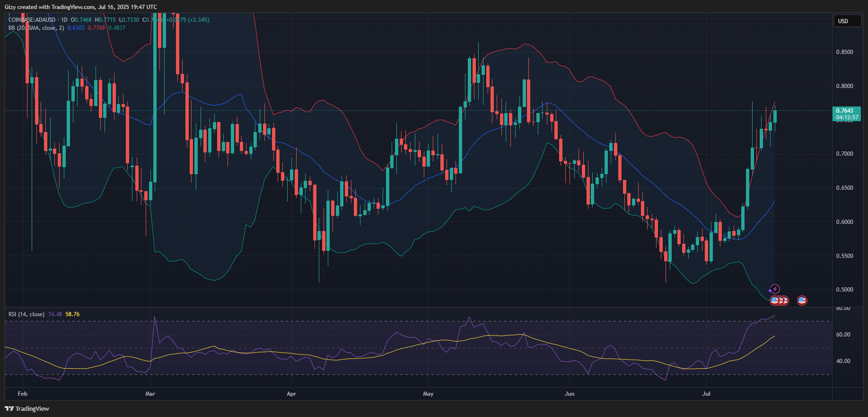Image resolution: width=868 pixels, height=417 pixels.
Task: Click the +0.0175 (+2.34%) change value
Action: [x=187, y=20]
